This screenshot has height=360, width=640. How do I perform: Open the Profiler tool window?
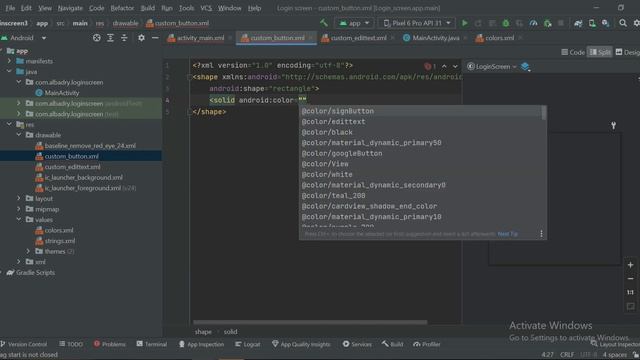(427, 344)
